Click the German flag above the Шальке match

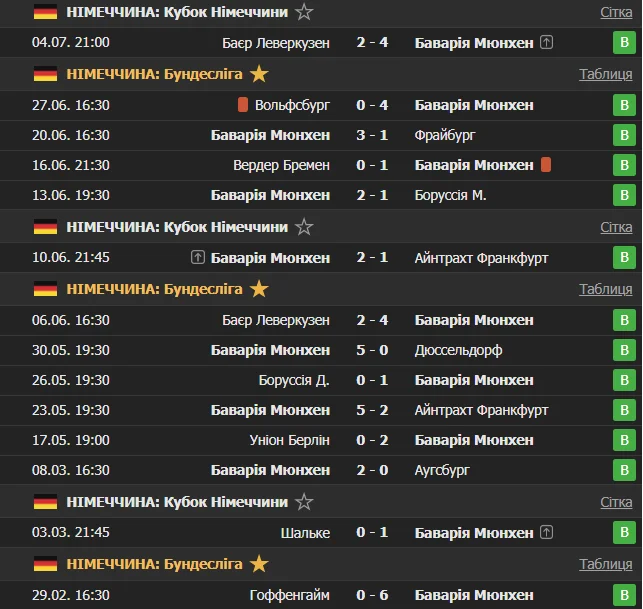(45, 503)
